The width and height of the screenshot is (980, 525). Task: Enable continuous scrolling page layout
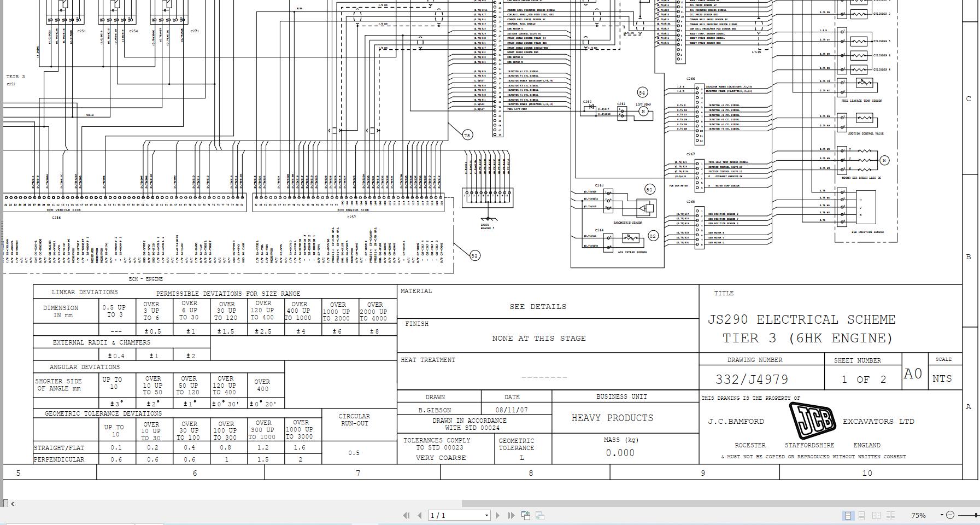tap(862, 515)
